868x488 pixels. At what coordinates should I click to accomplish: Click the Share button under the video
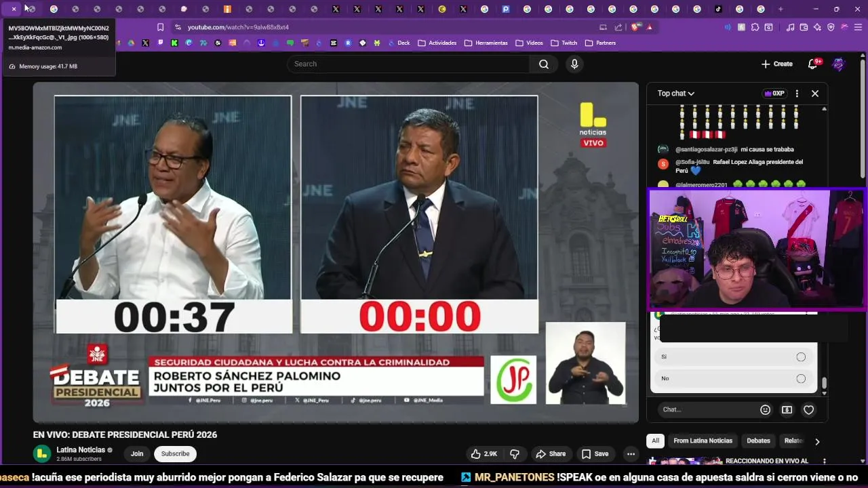pos(551,453)
